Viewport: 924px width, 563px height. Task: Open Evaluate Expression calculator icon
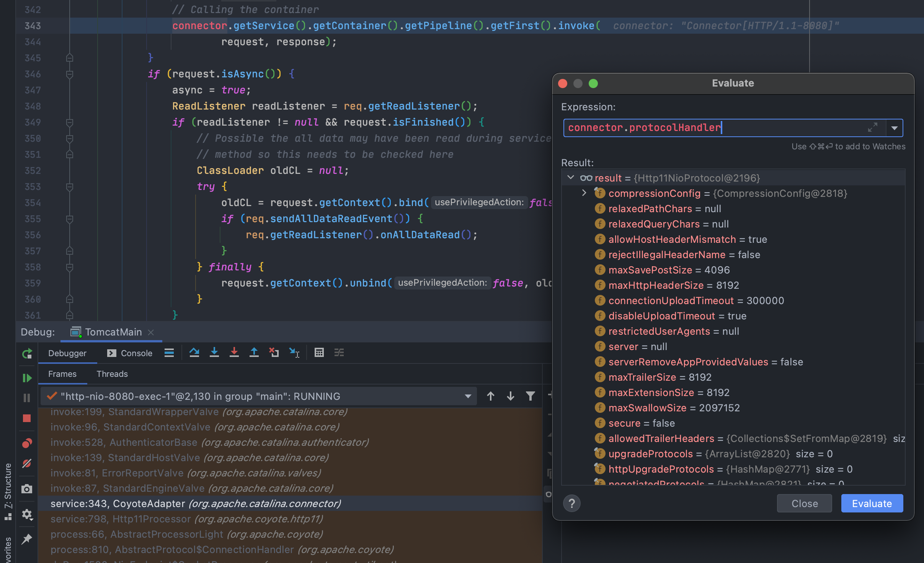coord(319,352)
